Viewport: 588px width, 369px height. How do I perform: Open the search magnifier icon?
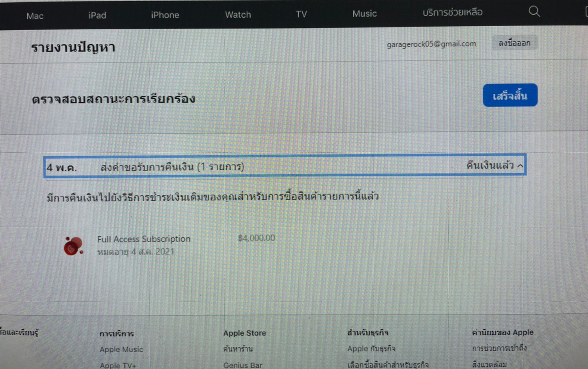(534, 12)
